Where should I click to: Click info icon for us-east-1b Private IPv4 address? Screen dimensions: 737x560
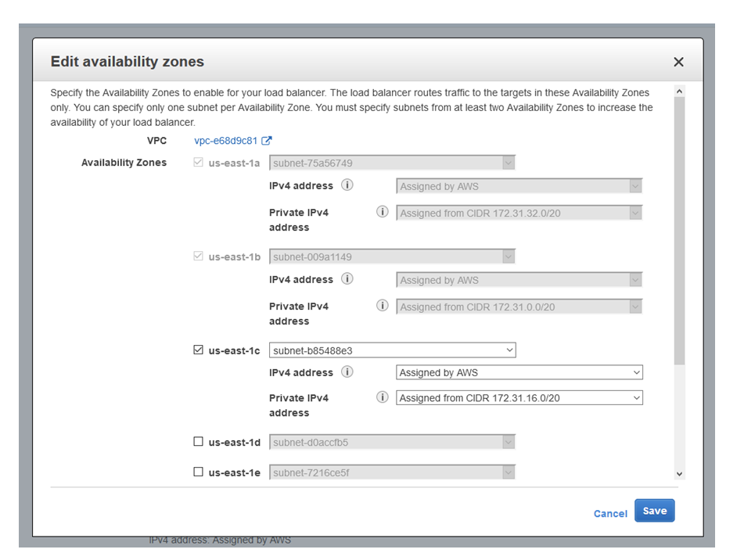point(383,306)
